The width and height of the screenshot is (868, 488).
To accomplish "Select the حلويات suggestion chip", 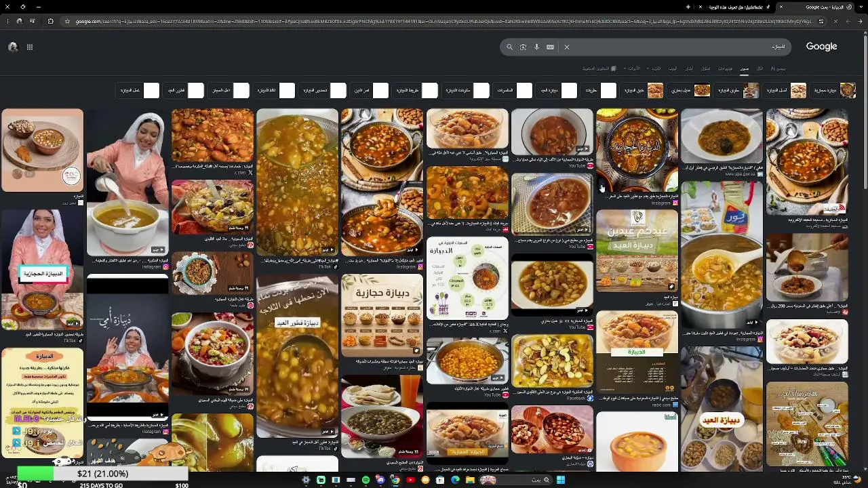I will point(599,90).
